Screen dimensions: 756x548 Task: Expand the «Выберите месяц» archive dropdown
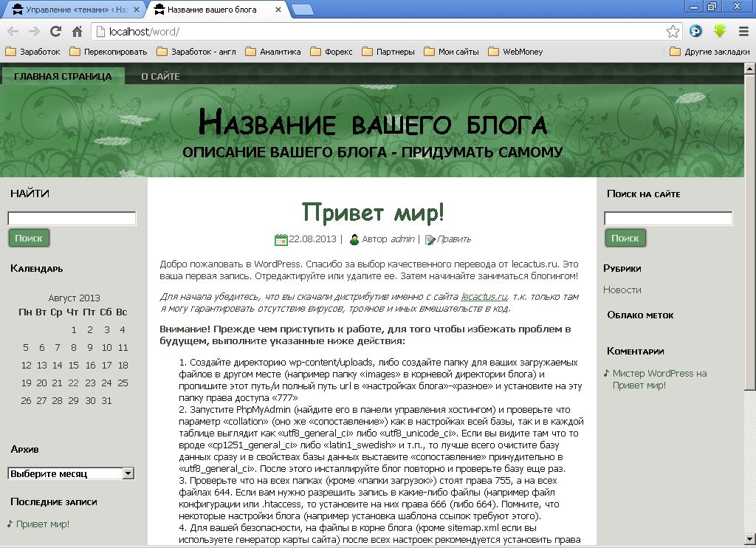[x=71, y=473]
